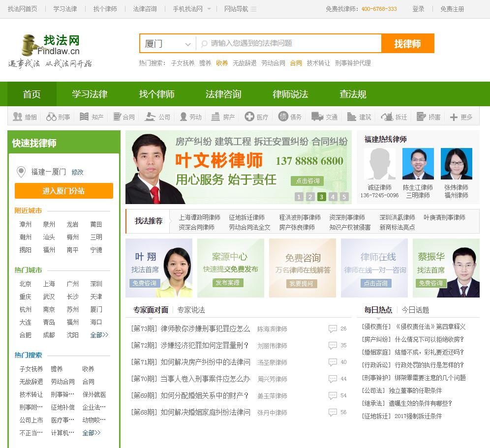Click the 网站导航 menu list icon
This screenshot has height=448, width=490.
(x=253, y=9)
